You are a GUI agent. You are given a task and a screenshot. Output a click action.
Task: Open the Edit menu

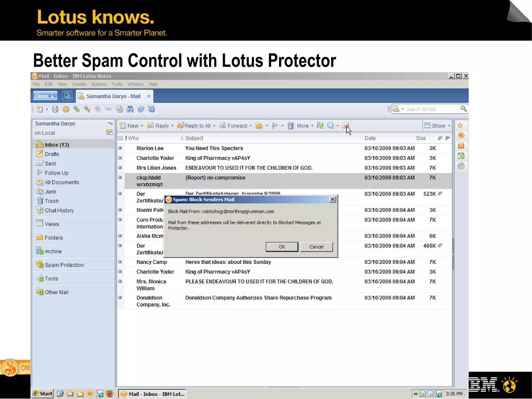[x=48, y=84]
